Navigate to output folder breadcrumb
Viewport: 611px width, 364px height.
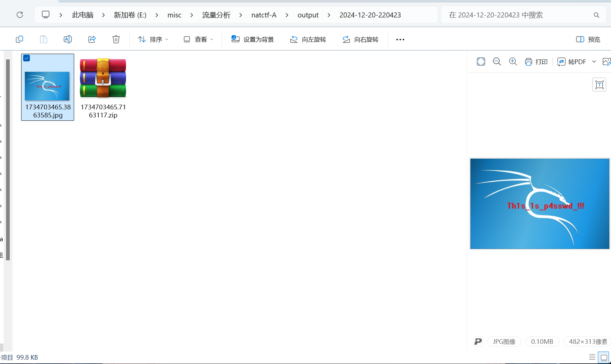pos(308,15)
